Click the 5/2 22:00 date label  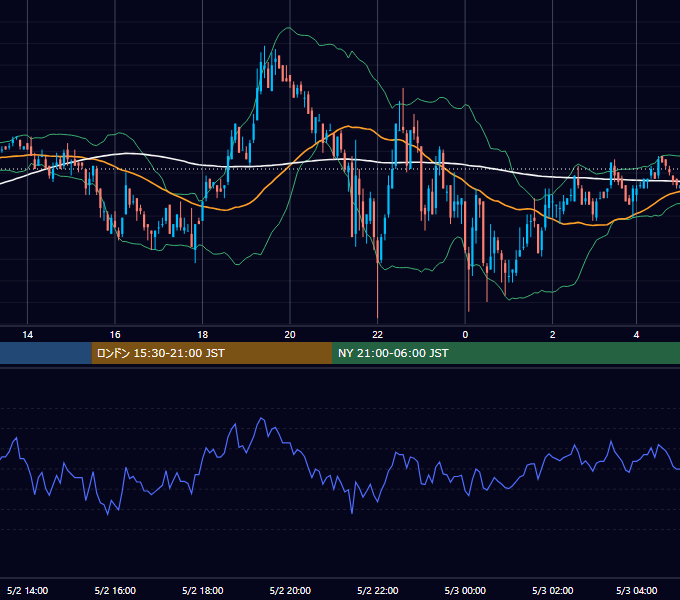click(378, 590)
